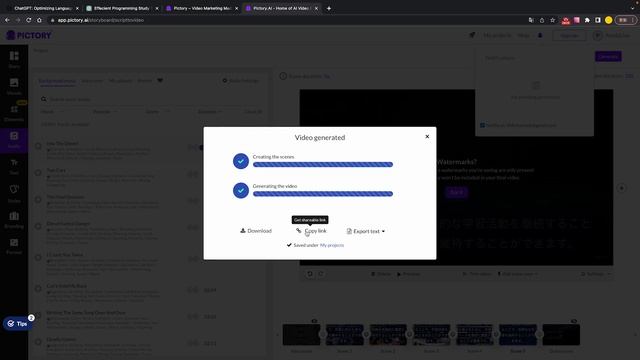Open the Story sidebar panel
Viewport: 640px width, 360px height.
14,59
